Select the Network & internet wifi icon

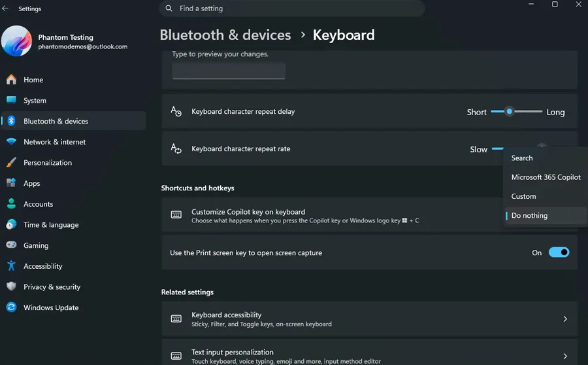point(11,141)
